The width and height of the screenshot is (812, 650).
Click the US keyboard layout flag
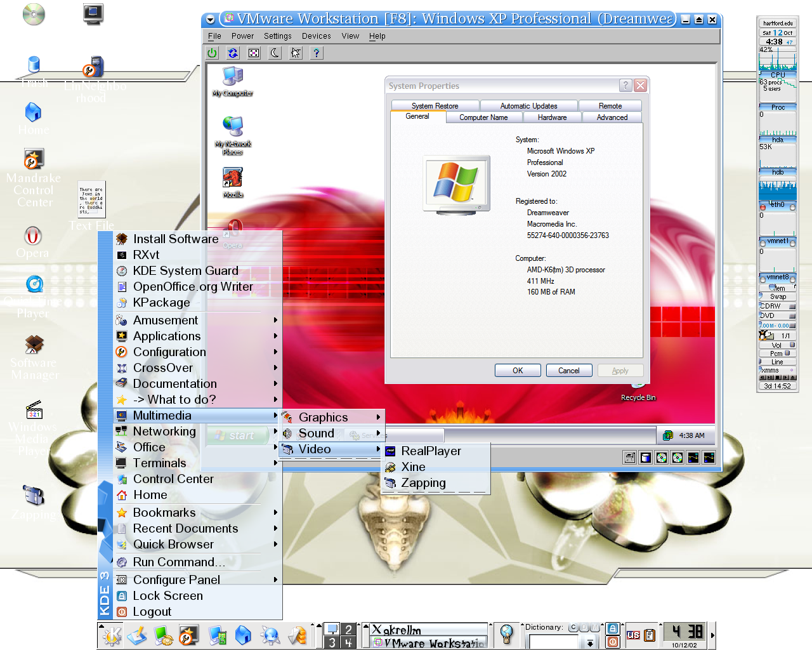click(633, 635)
